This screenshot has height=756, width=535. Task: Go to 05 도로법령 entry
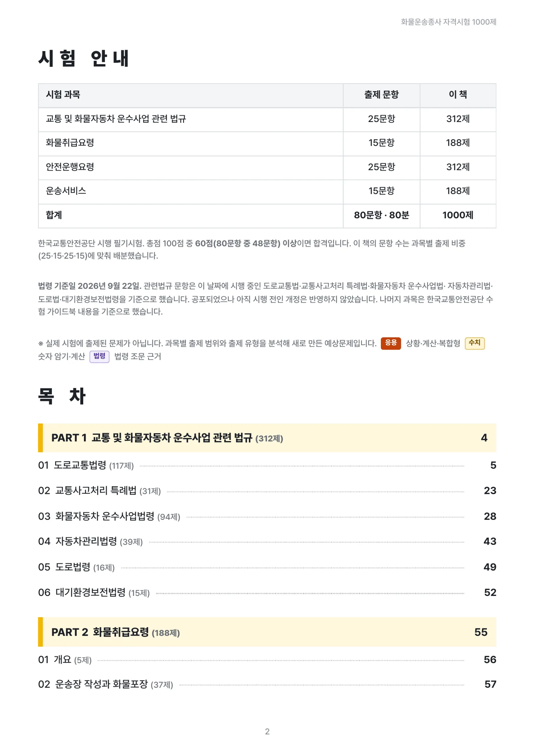(267, 567)
